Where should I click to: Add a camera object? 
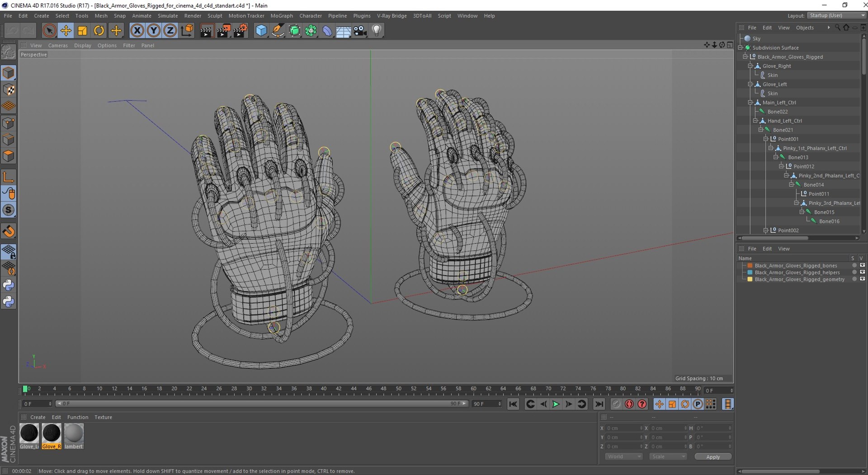tap(360, 31)
